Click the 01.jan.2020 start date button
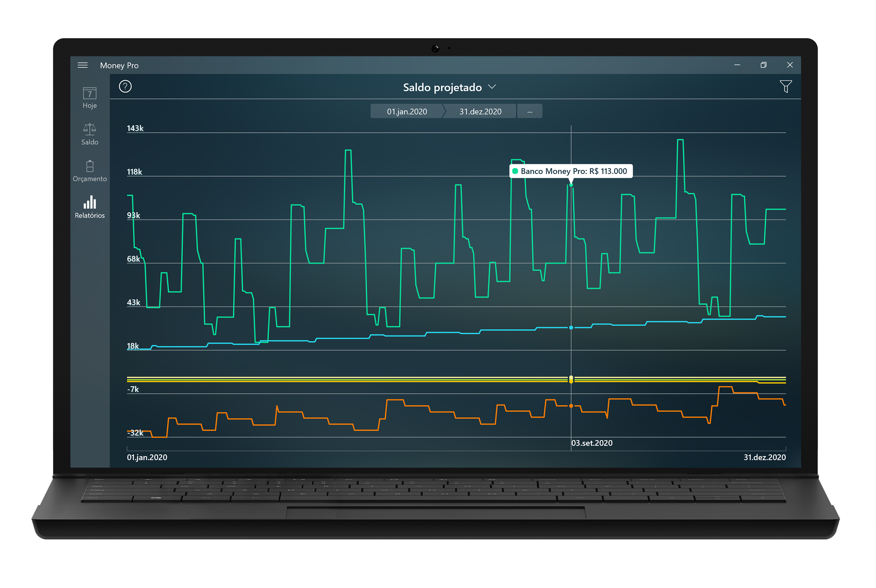 pyautogui.click(x=406, y=111)
